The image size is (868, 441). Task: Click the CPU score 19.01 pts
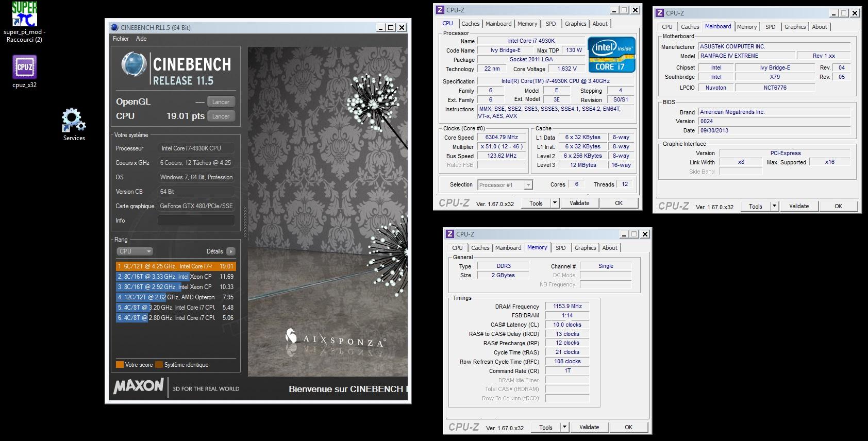click(x=186, y=116)
